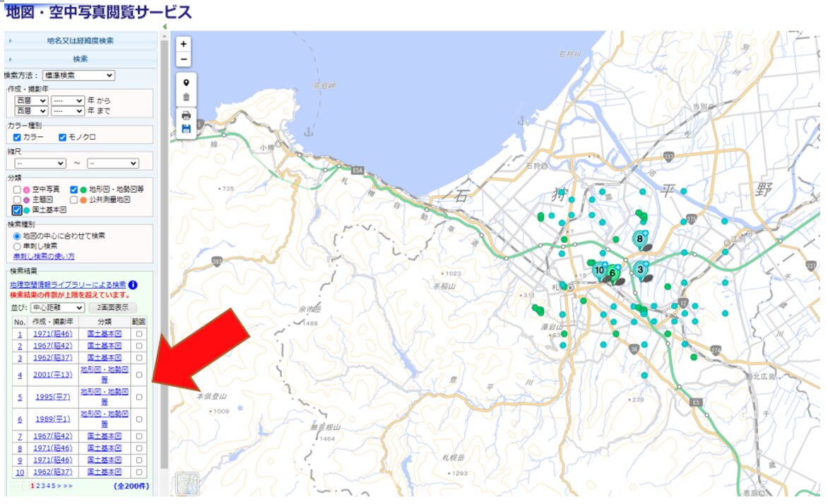Print the map using printer icon
The image size is (828, 504).
pos(186,115)
